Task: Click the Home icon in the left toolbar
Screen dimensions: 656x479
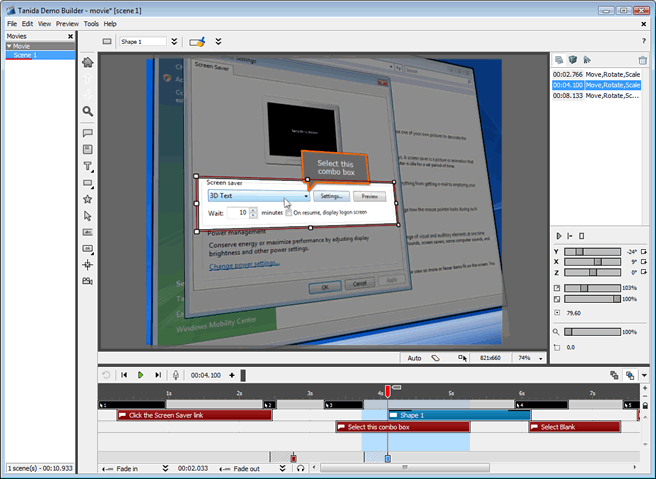Action: [87, 62]
